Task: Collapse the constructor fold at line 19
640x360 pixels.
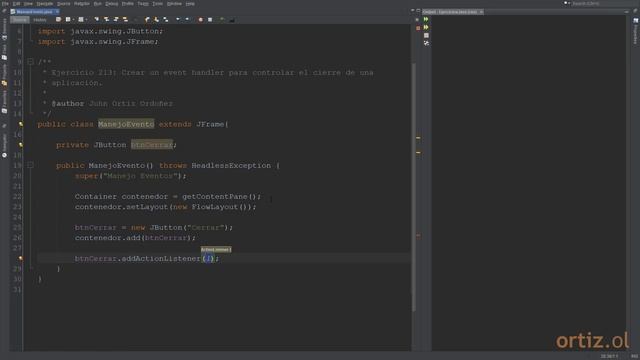Action: [x=30, y=165]
